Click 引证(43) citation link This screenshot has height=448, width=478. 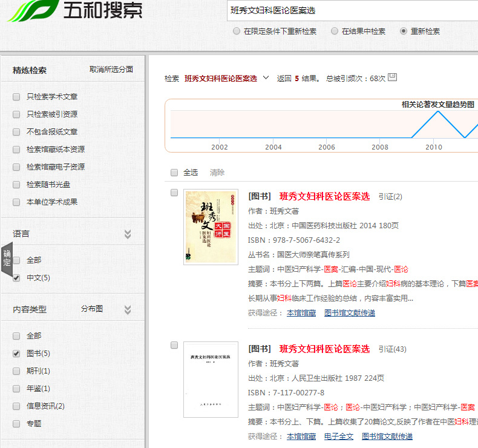(392, 349)
